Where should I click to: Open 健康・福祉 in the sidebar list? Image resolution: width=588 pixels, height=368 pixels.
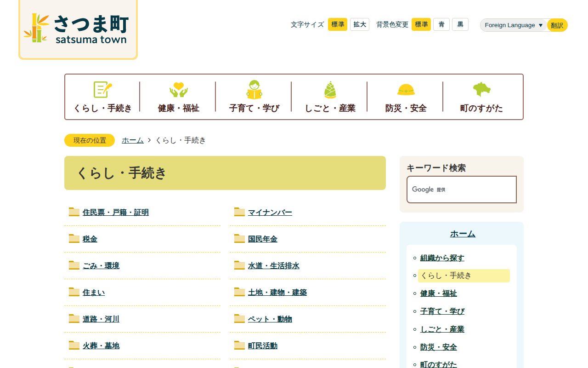(439, 293)
